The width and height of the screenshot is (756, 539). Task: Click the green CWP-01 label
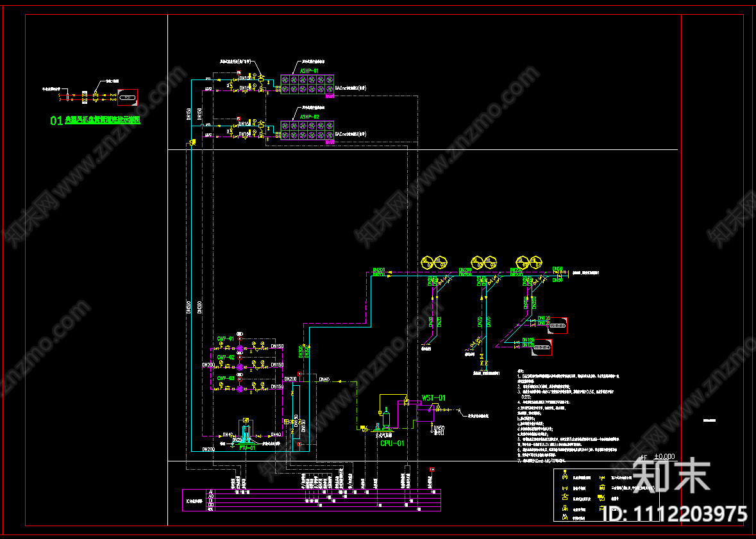coord(225,339)
